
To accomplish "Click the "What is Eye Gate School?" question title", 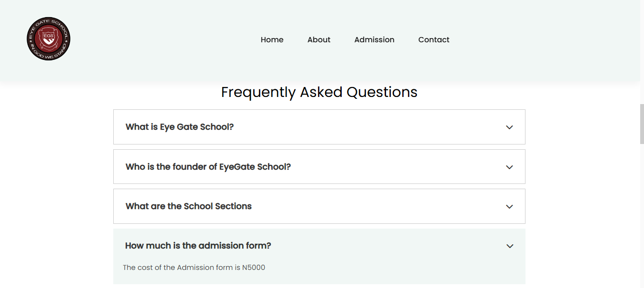I will (x=179, y=127).
